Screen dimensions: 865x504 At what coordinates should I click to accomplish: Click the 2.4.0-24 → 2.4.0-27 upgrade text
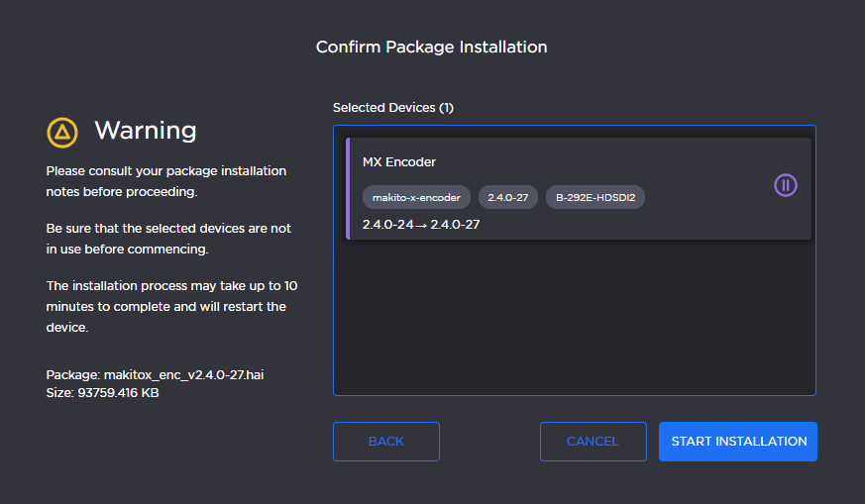pyautogui.click(x=421, y=225)
